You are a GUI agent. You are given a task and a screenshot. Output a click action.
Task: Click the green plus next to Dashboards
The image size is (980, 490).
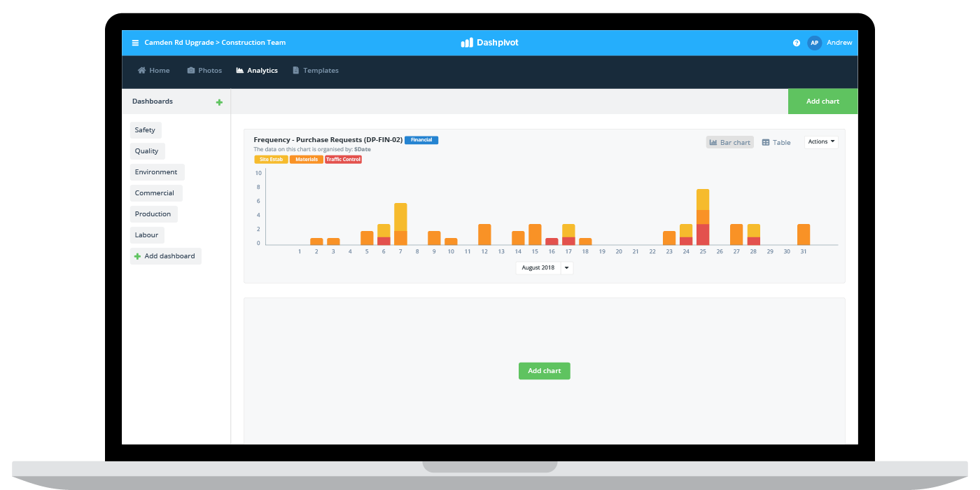(219, 102)
